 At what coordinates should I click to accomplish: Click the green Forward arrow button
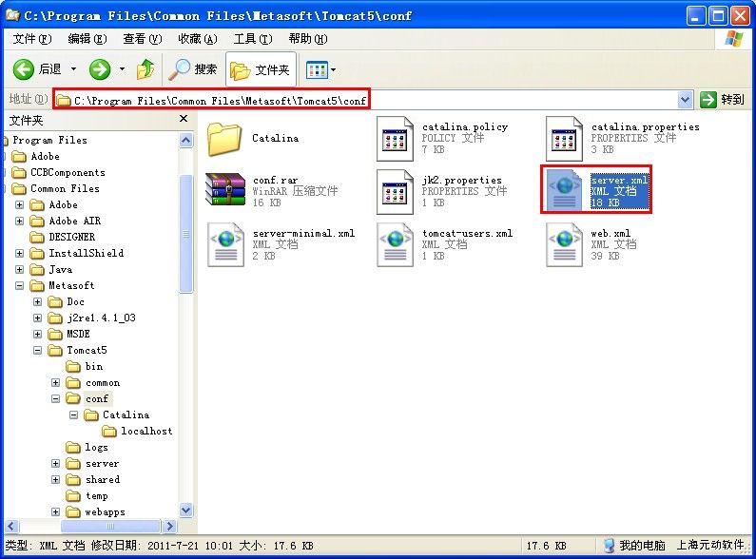coord(100,69)
